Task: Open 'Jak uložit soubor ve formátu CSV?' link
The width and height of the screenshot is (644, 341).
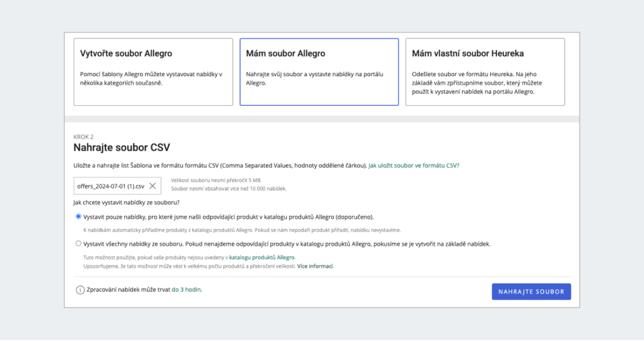Action: coord(414,165)
